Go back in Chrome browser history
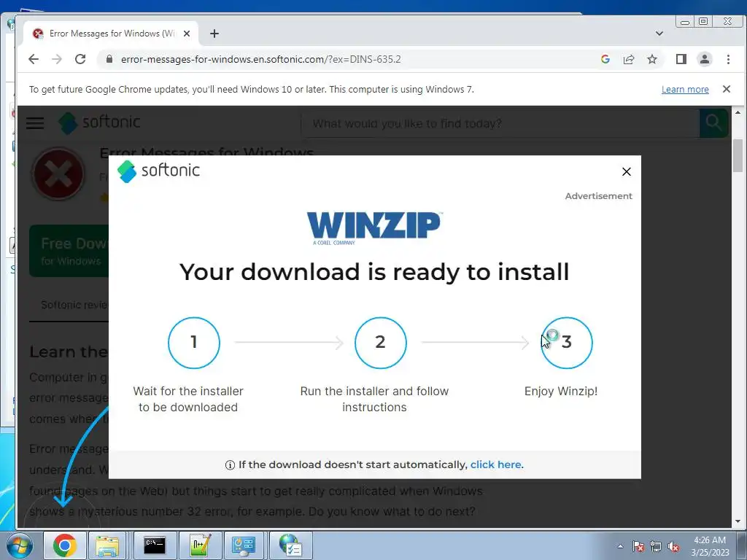Screen dimensions: 747x560 pos(34,59)
